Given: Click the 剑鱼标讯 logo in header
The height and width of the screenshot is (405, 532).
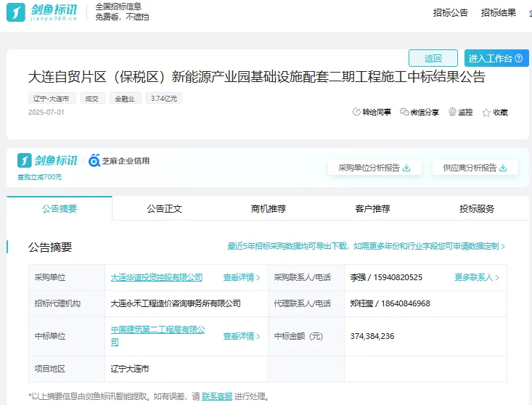Looking at the screenshot, I should [44, 12].
